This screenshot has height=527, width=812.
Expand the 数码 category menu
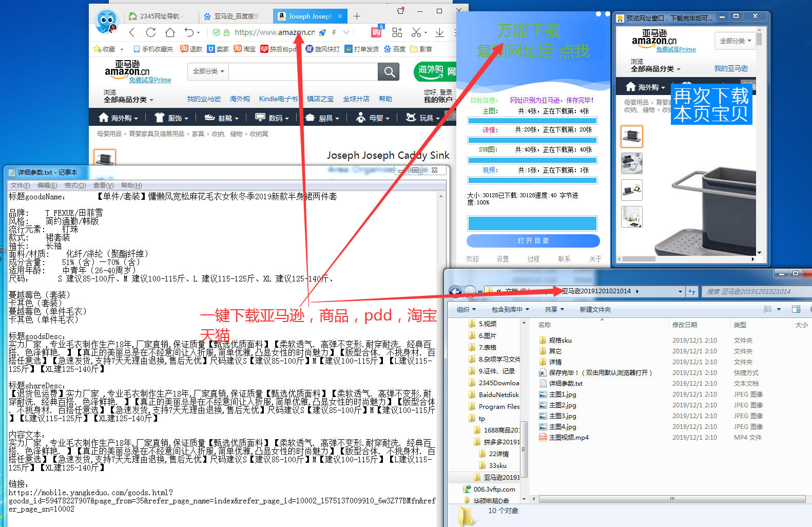pyautogui.click(x=272, y=118)
